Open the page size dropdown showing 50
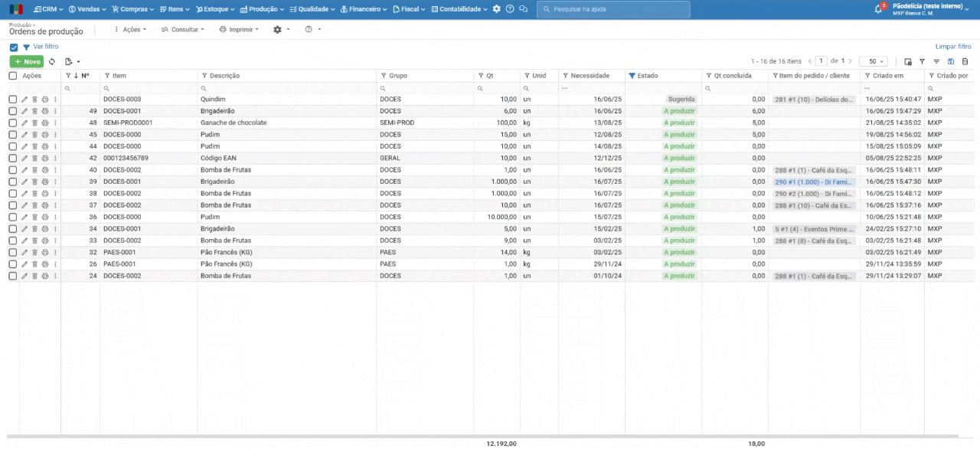 [x=873, y=61]
